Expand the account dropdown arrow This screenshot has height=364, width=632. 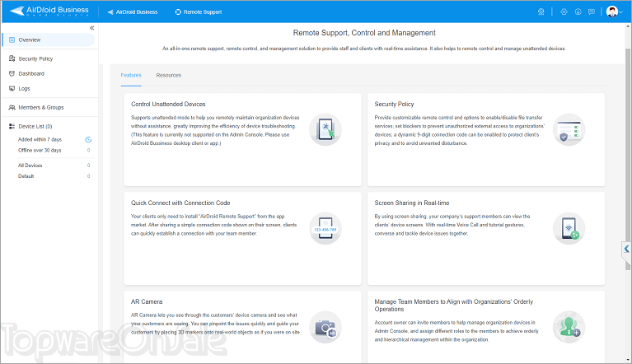(621, 12)
